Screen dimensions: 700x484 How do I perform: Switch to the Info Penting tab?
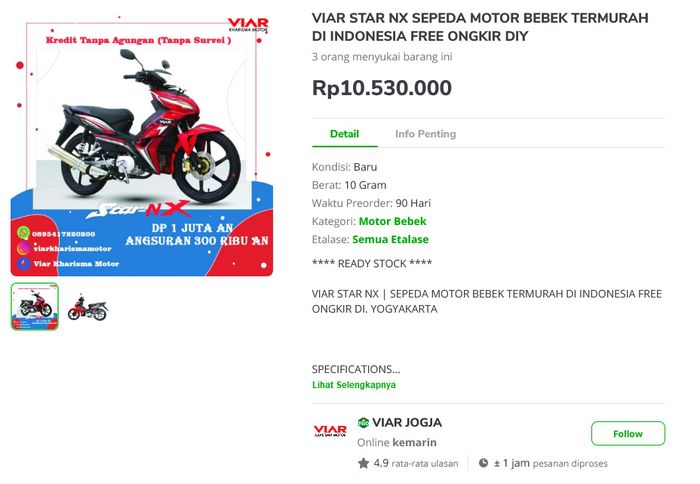425,134
